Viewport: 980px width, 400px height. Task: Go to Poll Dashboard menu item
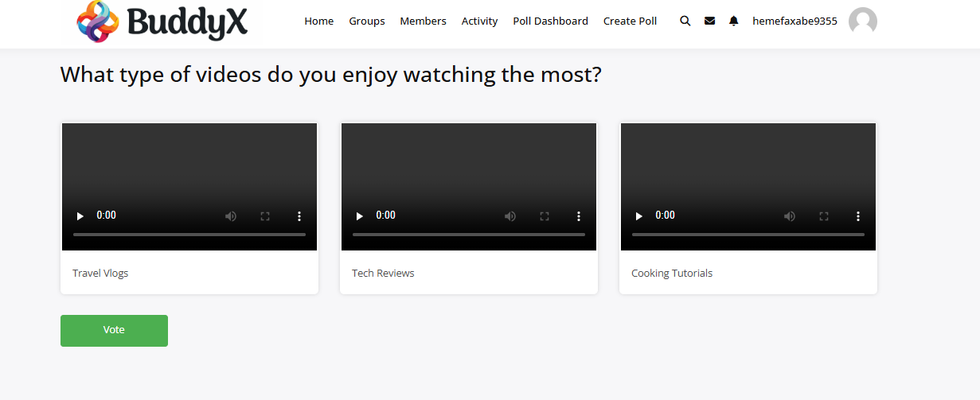(550, 21)
